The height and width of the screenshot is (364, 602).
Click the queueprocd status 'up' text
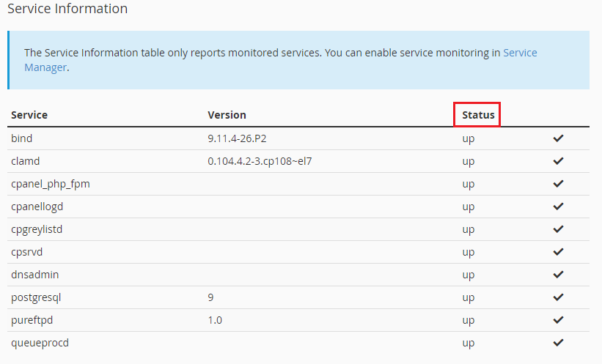[x=468, y=343]
